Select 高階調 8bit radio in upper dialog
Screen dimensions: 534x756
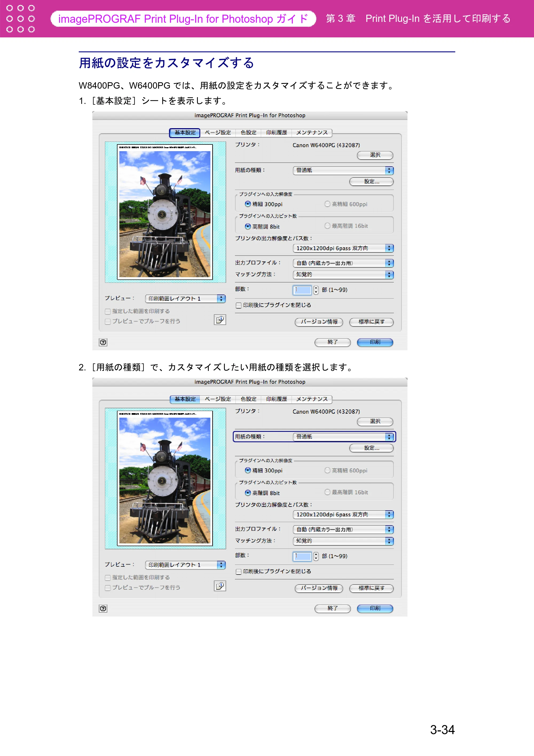[248, 226]
